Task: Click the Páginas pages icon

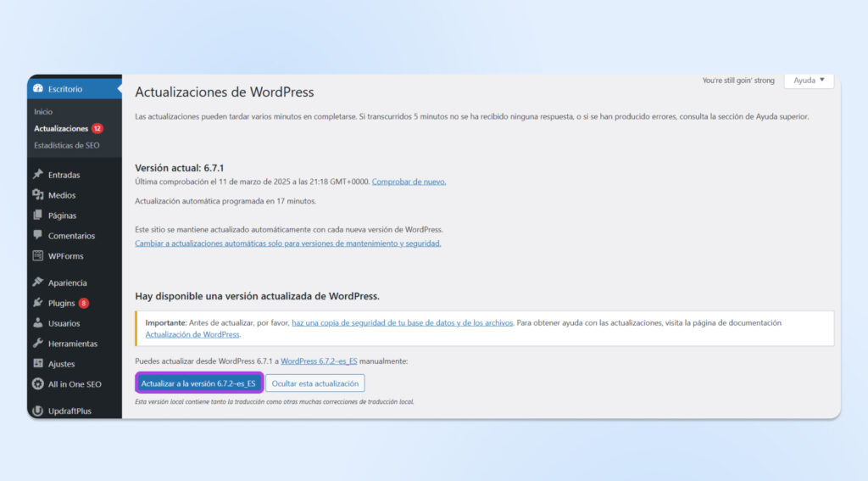Action: [x=37, y=215]
